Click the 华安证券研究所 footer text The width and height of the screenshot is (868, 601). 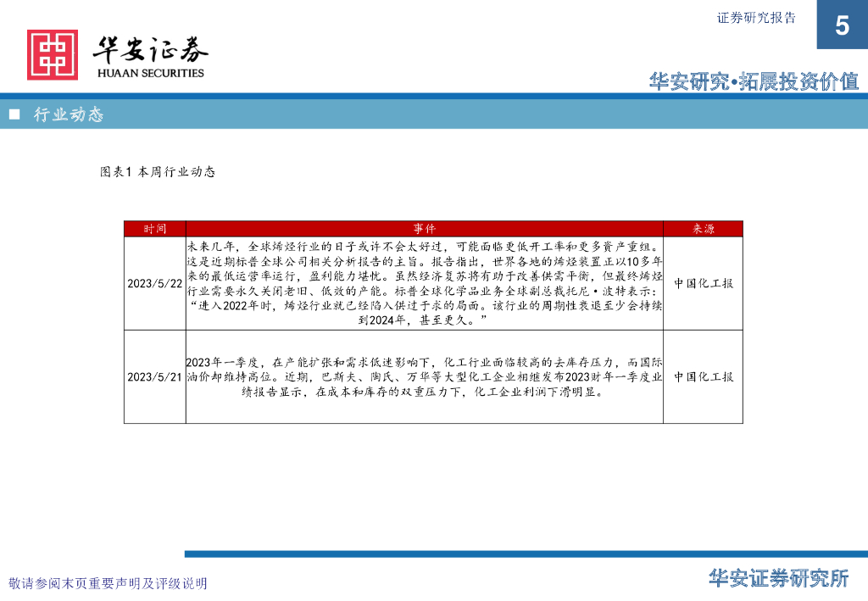click(x=778, y=578)
